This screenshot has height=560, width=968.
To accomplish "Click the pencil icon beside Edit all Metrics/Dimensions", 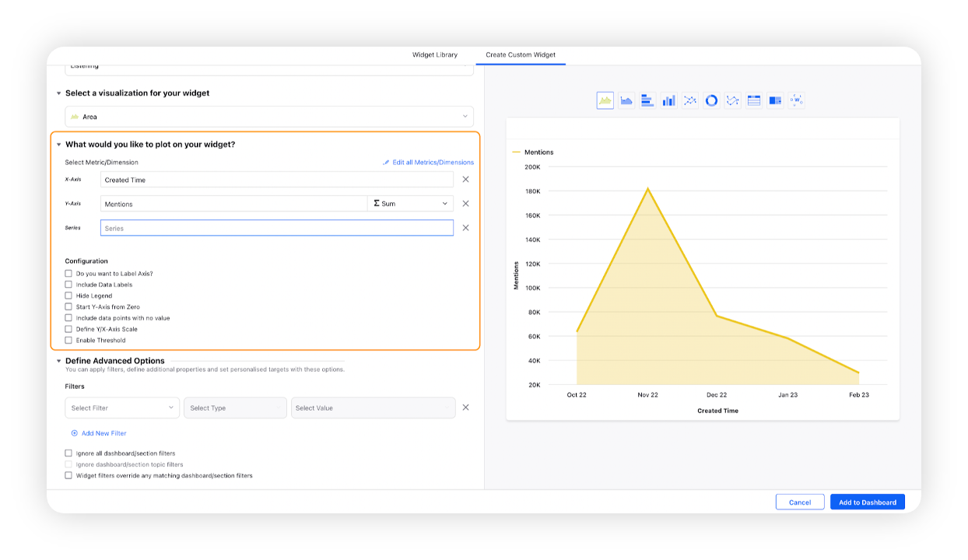I will tap(386, 163).
